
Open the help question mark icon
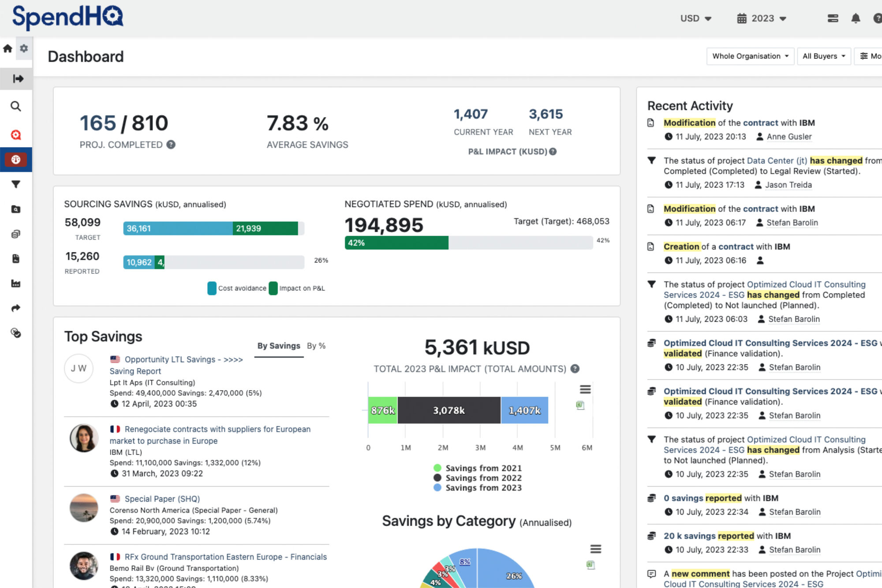click(x=877, y=18)
